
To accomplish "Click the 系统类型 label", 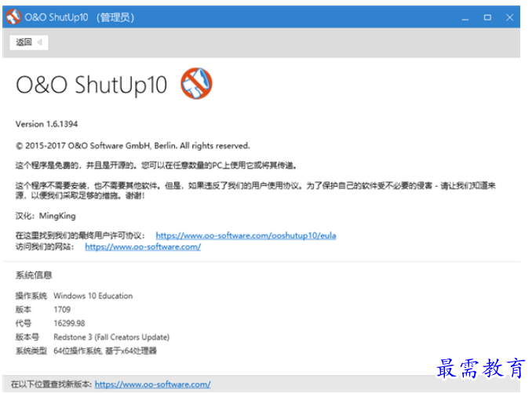I will (x=31, y=351).
